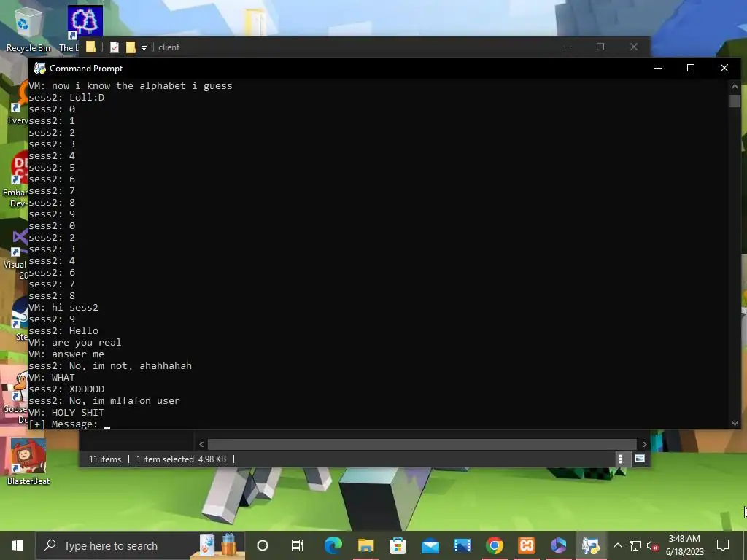Click the line 'VM: answer me'
The width and height of the screenshot is (747, 560).
pos(66,354)
